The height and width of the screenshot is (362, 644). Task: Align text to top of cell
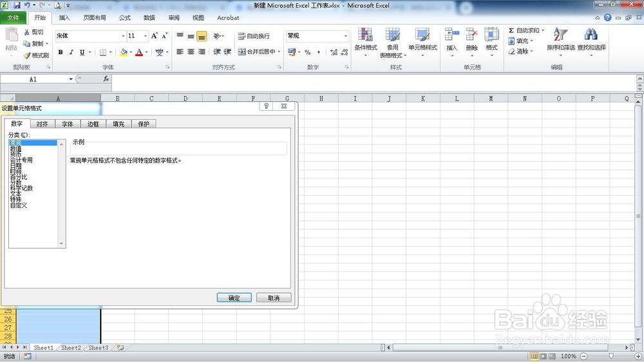[180, 36]
